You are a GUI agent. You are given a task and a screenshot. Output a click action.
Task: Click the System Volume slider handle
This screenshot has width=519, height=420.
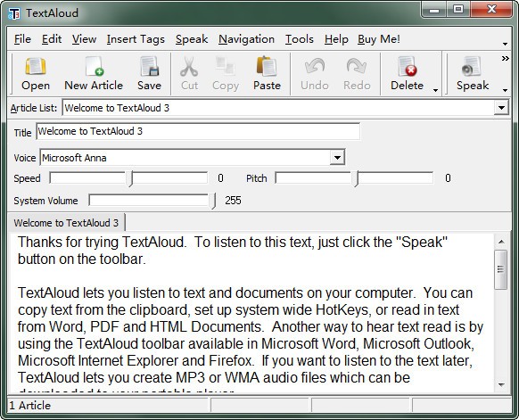point(213,201)
